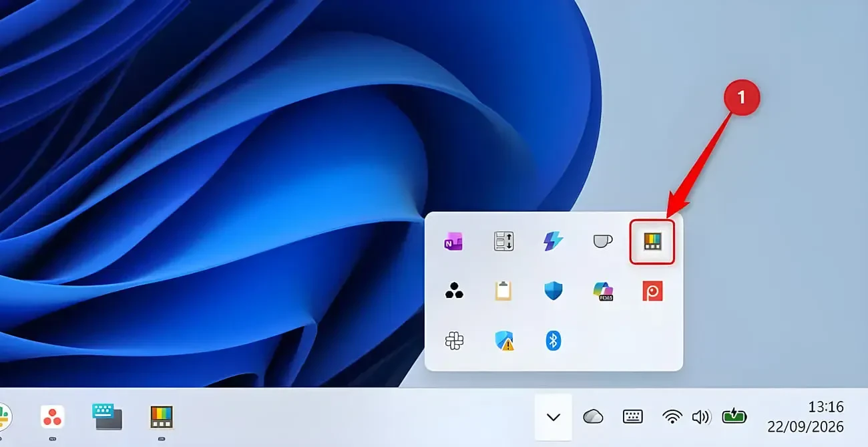Open the OneDrive cloud icon in system tray

593,417
